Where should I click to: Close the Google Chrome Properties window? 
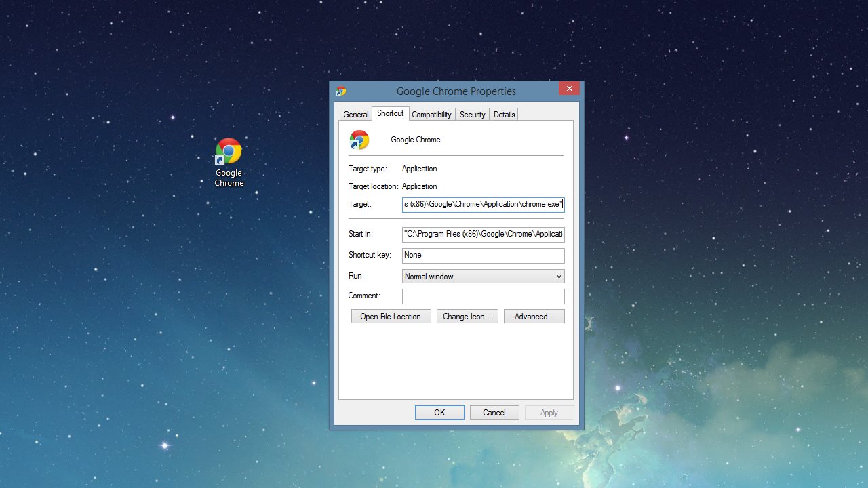click(569, 89)
